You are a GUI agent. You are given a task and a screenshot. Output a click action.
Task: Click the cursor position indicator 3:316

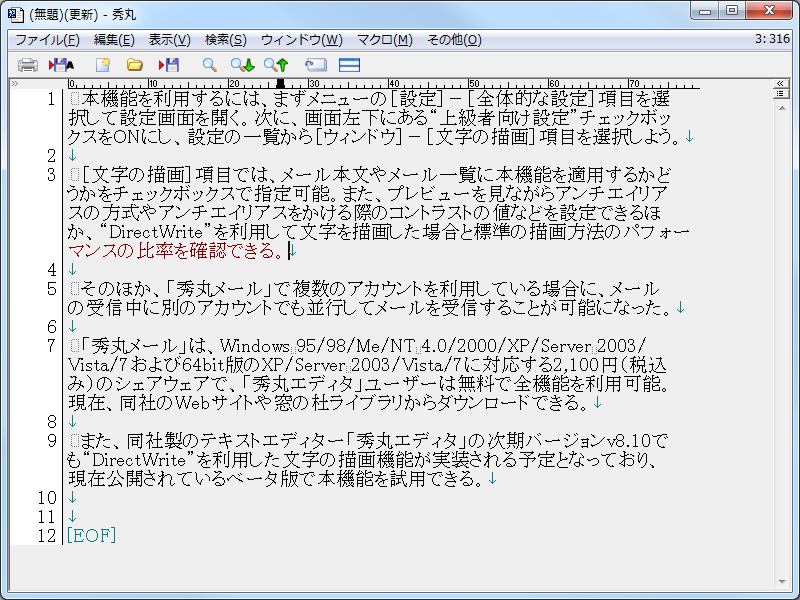click(772, 39)
